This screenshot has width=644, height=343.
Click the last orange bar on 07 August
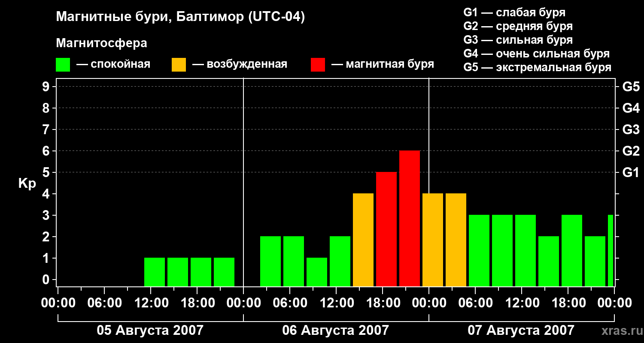pos(456,240)
